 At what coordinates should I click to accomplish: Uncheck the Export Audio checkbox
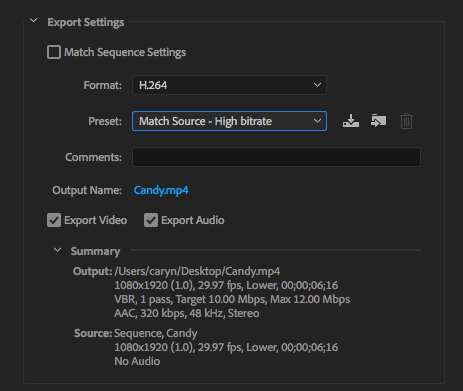click(151, 220)
